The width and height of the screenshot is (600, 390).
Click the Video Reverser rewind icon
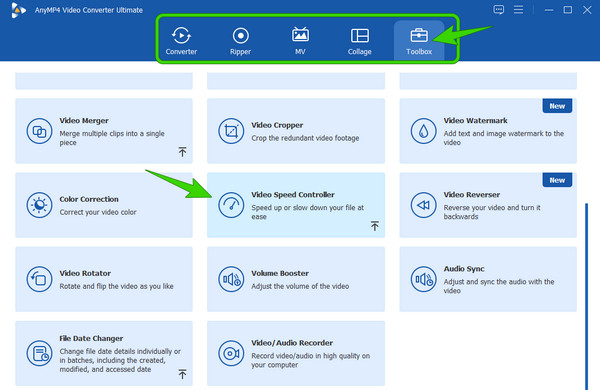[423, 205]
